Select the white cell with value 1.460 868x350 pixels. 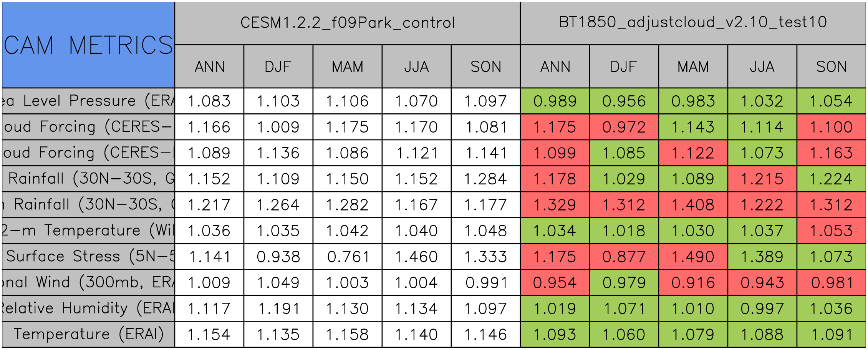(x=417, y=257)
